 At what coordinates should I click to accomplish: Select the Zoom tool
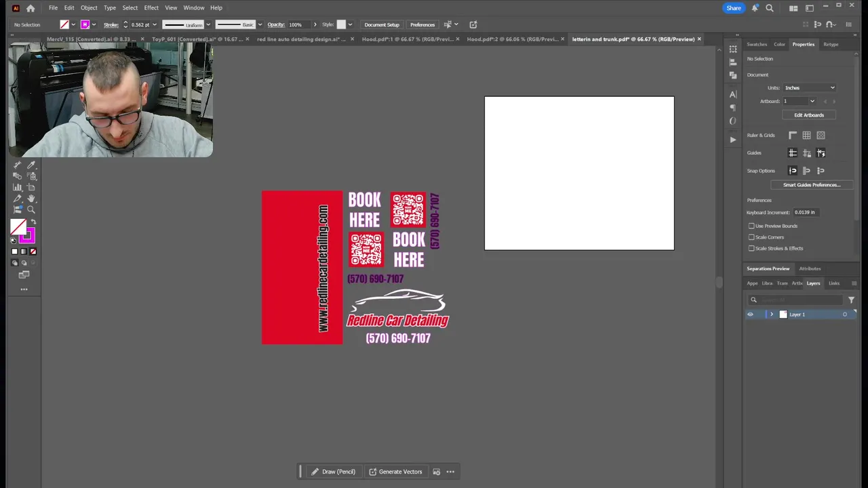(x=31, y=209)
